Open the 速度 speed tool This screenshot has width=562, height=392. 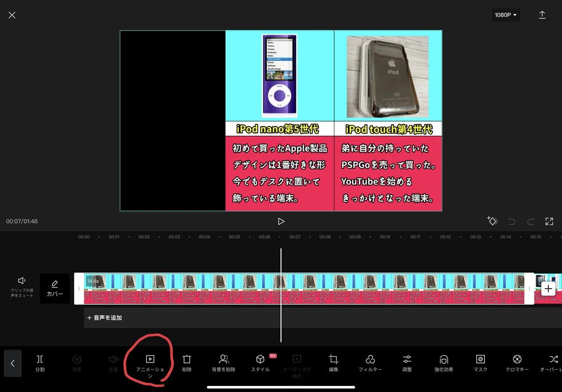[77, 363]
